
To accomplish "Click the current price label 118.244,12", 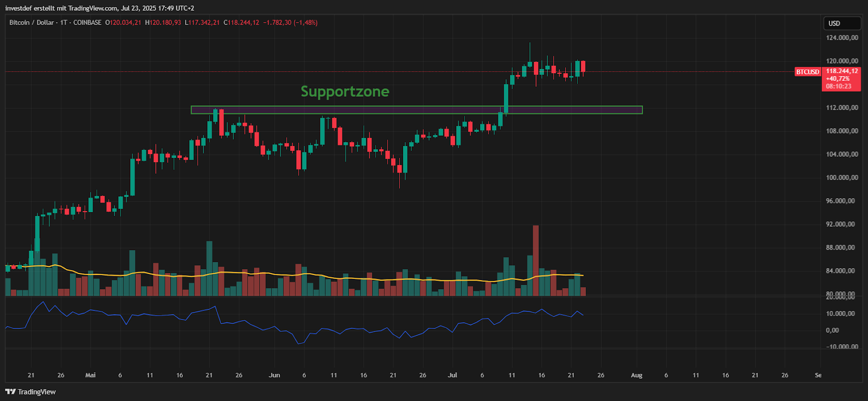I will coord(841,71).
